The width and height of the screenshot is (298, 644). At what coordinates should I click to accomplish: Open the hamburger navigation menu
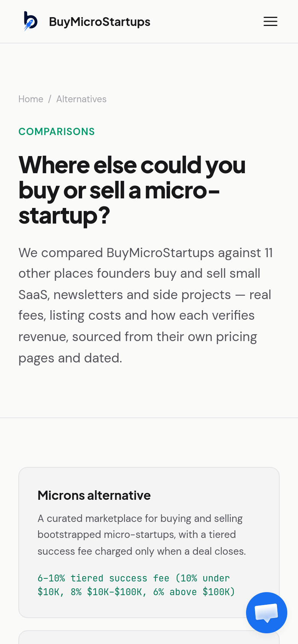click(270, 22)
